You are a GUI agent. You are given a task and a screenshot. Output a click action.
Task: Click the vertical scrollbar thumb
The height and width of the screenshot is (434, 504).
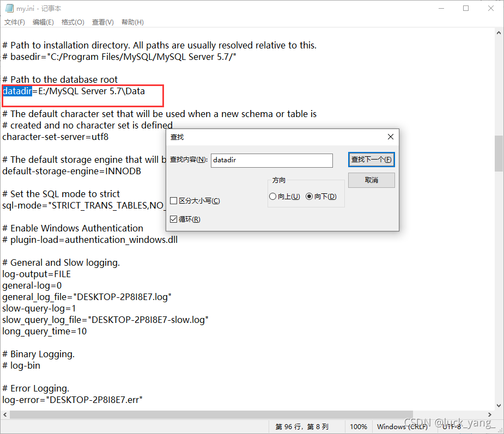[x=499, y=154]
